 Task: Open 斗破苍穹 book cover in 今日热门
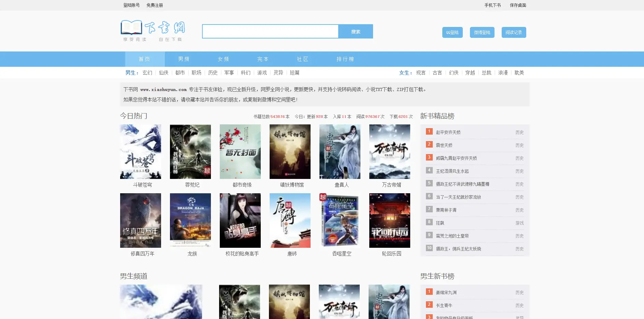pos(141,152)
